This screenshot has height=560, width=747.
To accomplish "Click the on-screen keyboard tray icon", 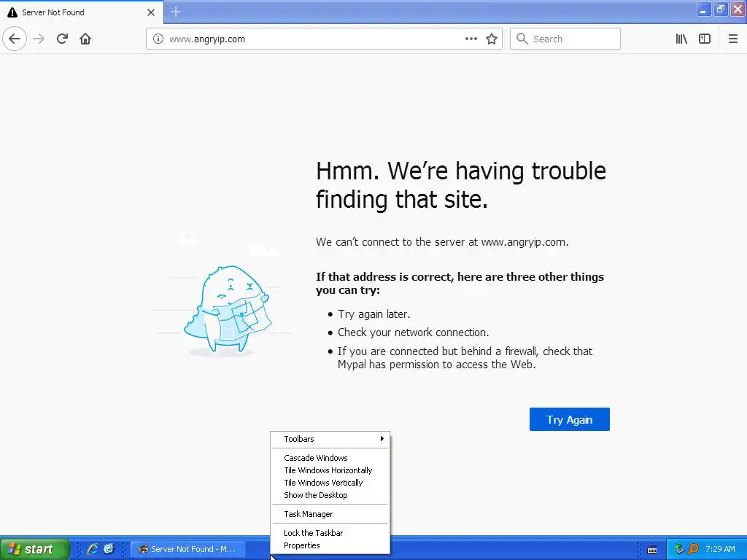I will (x=652, y=550).
